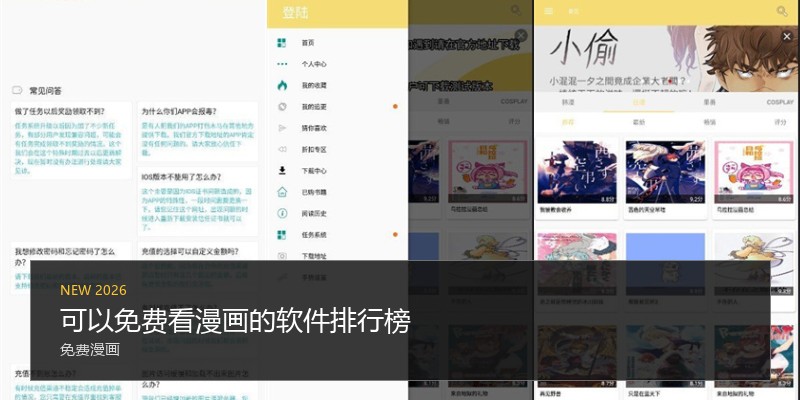Open caption title 可以免费看漫画的软件排行榜
The height and width of the screenshot is (400, 800).
coord(235,321)
